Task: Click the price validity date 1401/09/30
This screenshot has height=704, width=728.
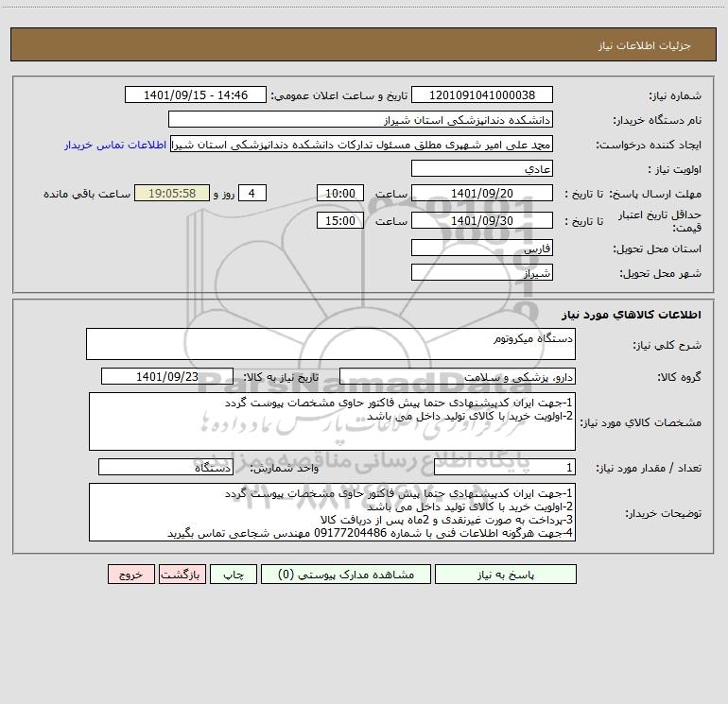Action: pos(482,220)
